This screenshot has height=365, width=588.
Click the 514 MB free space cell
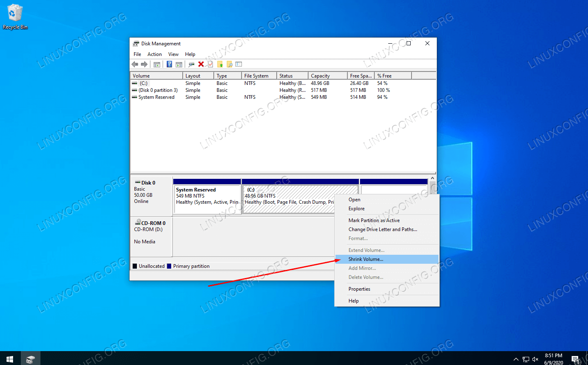358,97
